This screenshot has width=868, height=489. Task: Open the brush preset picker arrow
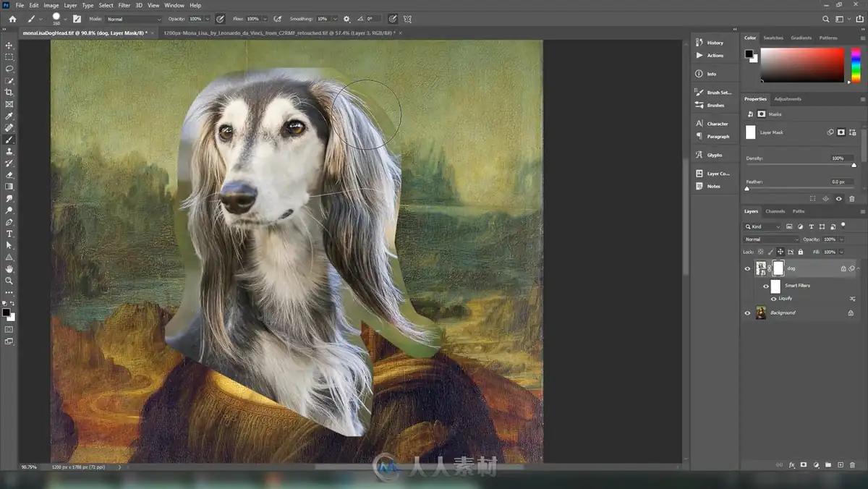tap(66, 19)
